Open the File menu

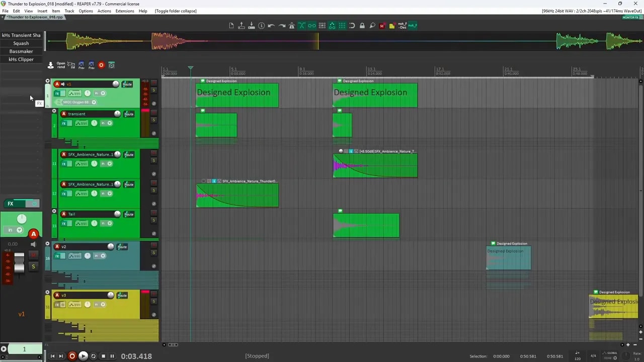click(x=5, y=11)
